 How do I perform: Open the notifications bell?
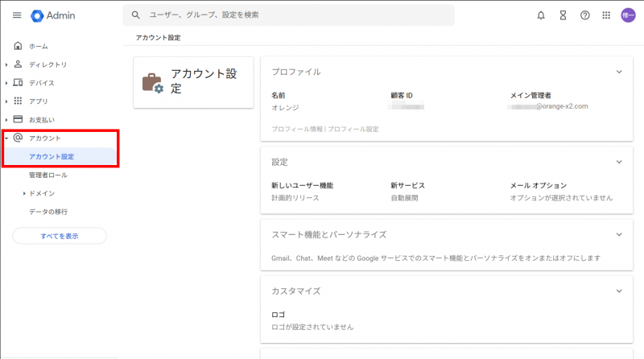point(541,15)
